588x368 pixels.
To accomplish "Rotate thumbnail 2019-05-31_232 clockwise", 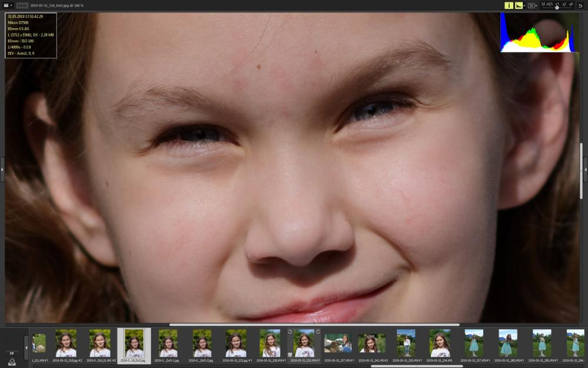I will tap(318, 331).
